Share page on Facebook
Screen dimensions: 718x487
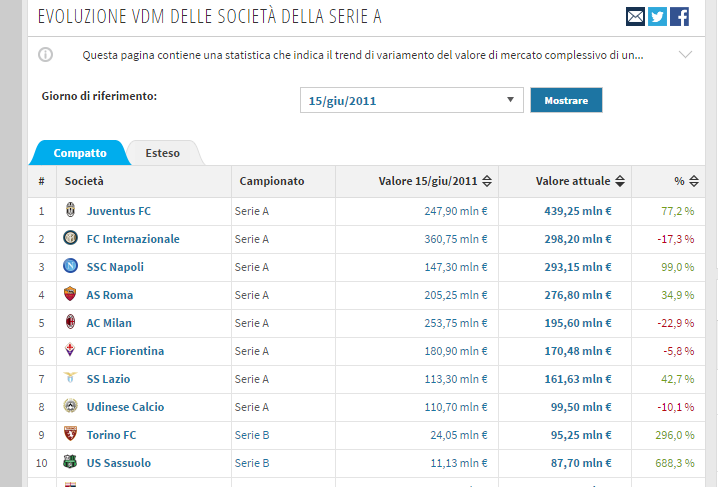pyautogui.click(x=680, y=16)
